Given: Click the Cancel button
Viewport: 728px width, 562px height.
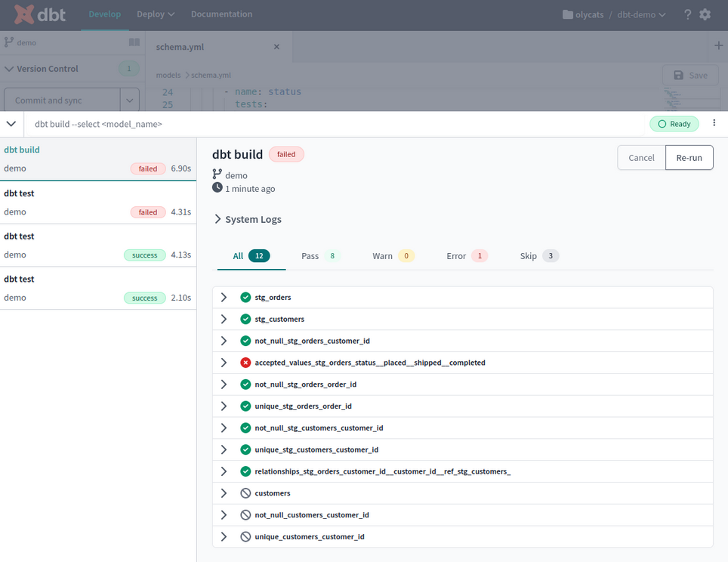Looking at the screenshot, I should (641, 157).
